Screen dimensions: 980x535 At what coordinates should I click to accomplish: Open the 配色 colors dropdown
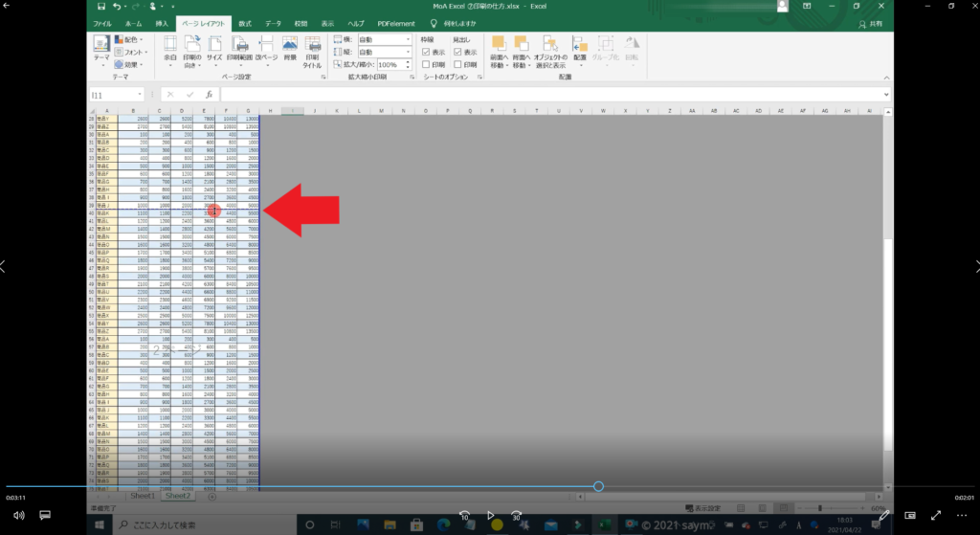click(x=130, y=39)
